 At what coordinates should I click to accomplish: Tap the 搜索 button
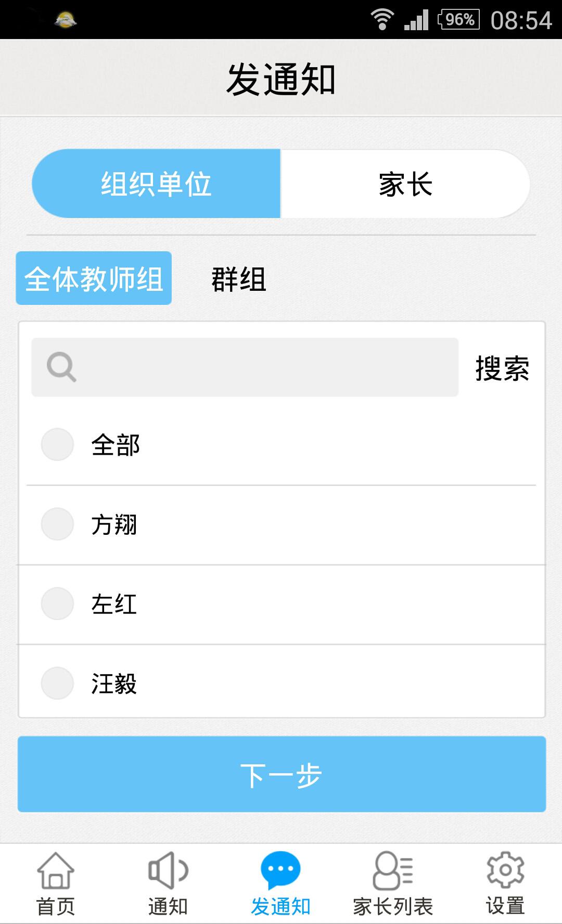(502, 368)
